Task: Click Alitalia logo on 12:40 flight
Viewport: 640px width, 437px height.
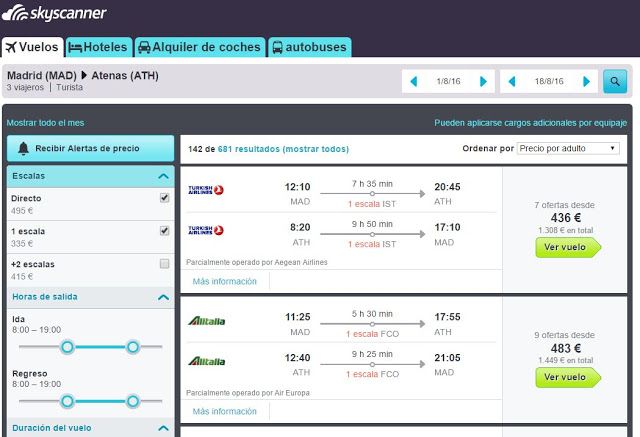Action: (207, 362)
